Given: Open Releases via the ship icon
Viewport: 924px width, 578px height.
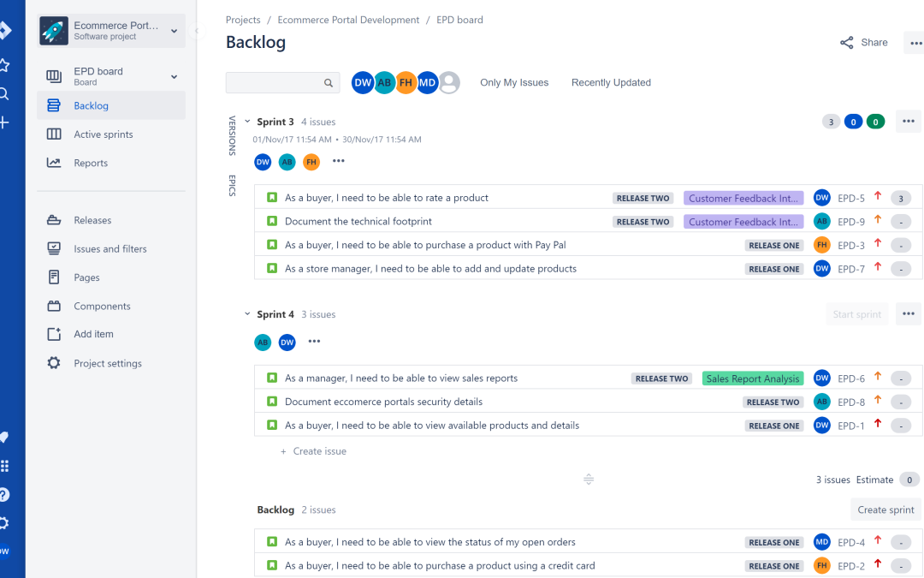Looking at the screenshot, I should coord(54,220).
